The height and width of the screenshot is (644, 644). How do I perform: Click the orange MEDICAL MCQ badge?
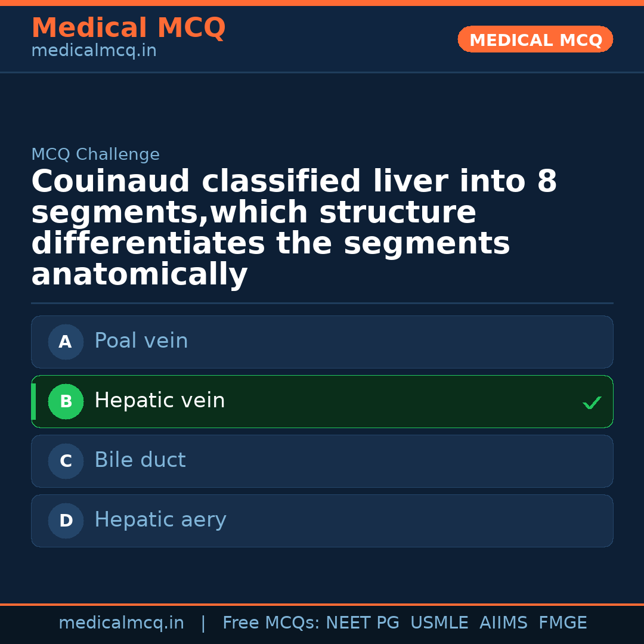tap(535, 40)
